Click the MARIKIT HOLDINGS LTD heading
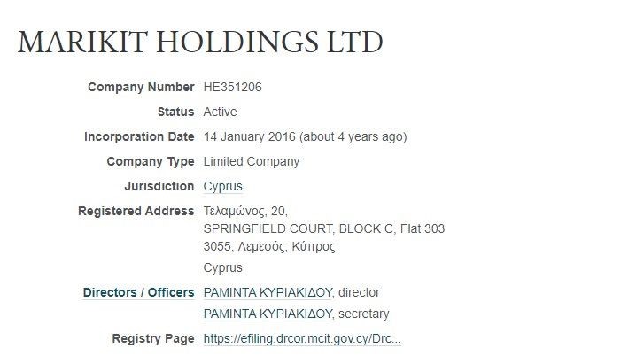The height and width of the screenshot is (364, 636). [x=200, y=42]
